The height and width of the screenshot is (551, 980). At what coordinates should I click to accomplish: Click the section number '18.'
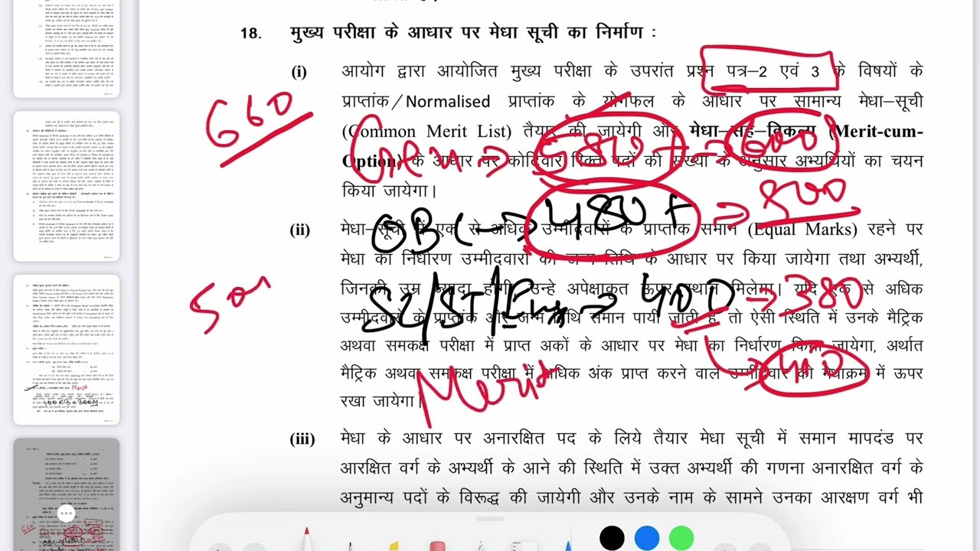tap(251, 34)
